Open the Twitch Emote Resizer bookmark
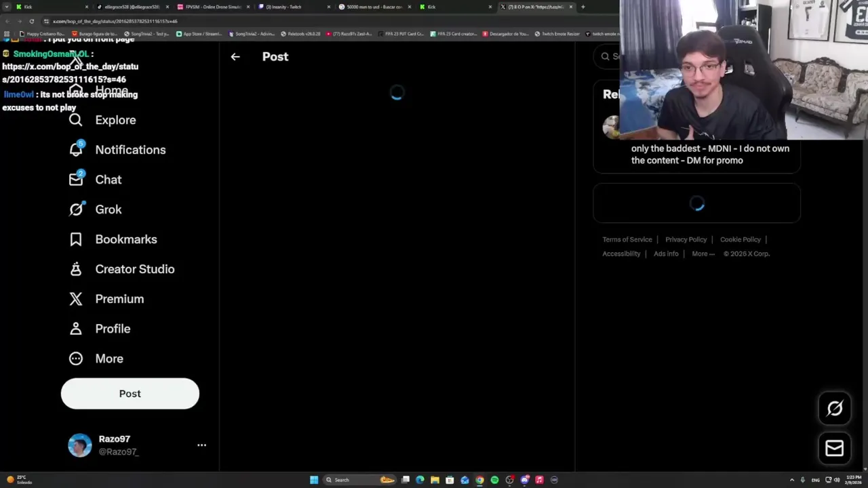This screenshot has width=868, height=488. pos(557,34)
